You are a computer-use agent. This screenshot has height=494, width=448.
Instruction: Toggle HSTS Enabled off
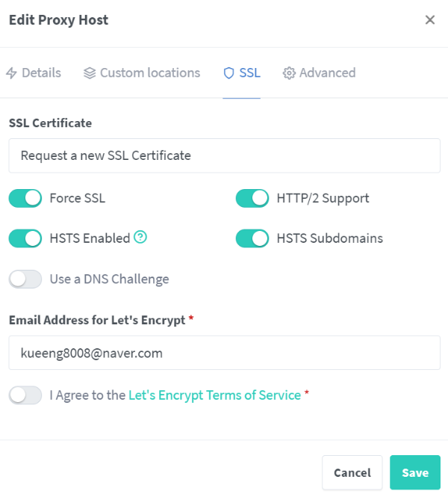[x=25, y=238]
